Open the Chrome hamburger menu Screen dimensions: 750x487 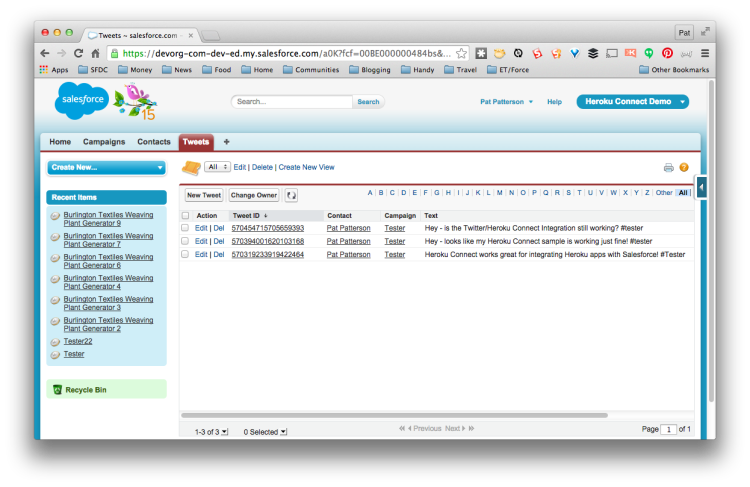[705, 53]
